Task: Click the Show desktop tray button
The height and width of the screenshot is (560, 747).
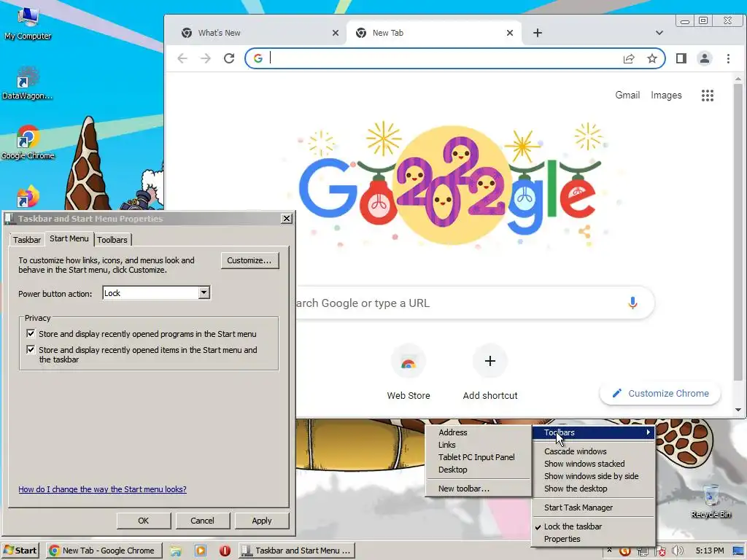Action: (x=738, y=551)
